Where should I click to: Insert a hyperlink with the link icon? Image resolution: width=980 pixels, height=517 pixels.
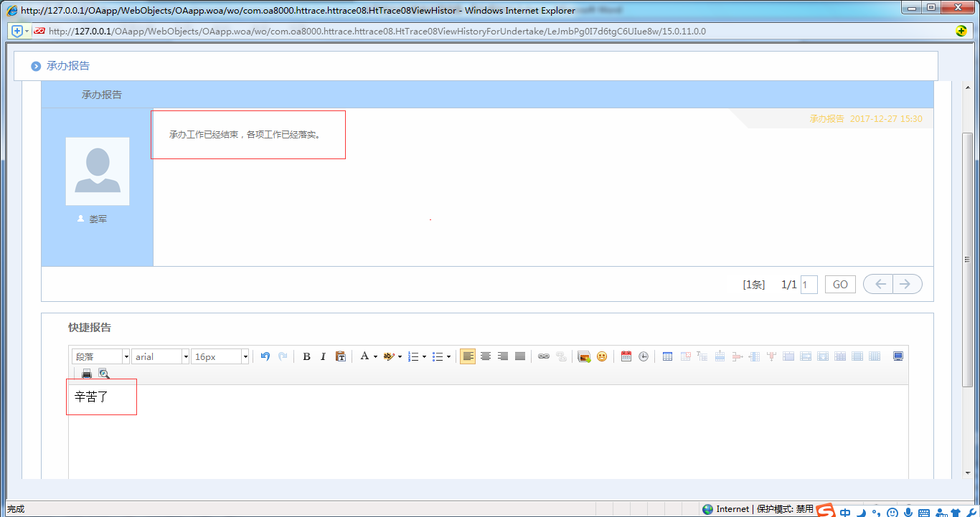(x=544, y=356)
